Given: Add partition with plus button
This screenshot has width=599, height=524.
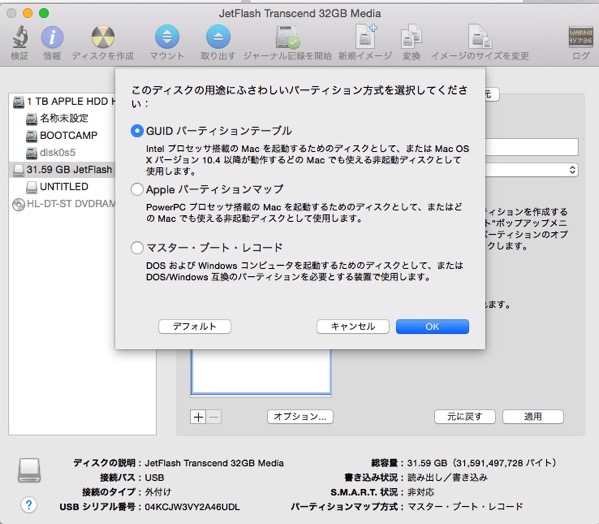Looking at the screenshot, I should coord(198,417).
